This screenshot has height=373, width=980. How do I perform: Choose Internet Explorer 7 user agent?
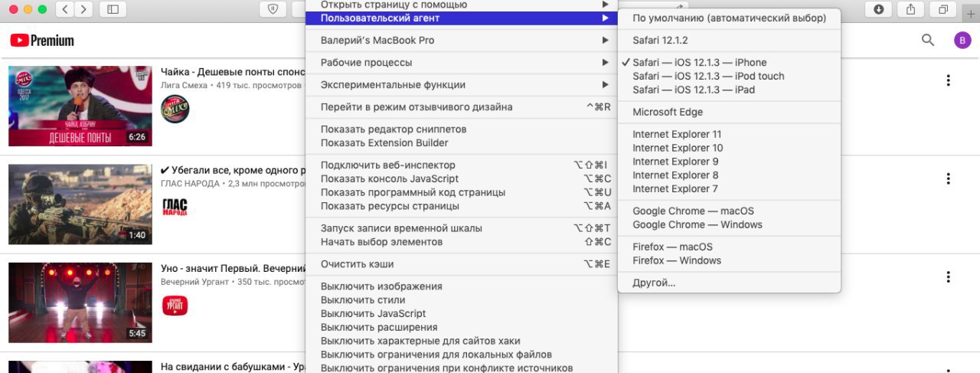pos(729,189)
